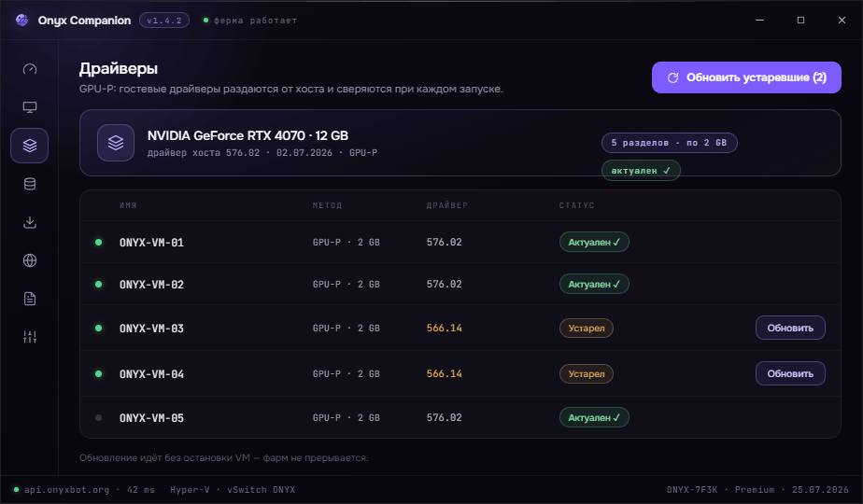The image size is (863, 504).
Task: Click Актуален badge of ONYX-VM-02
Action: [594, 285]
